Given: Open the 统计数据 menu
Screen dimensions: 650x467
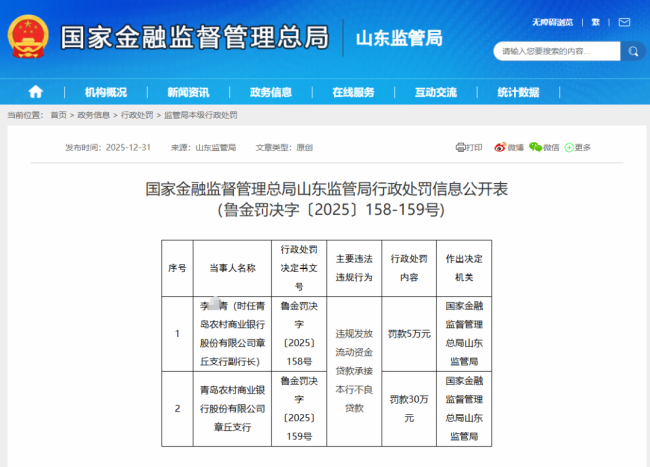Looking at the screenshot, I should (x=518, y=92).
